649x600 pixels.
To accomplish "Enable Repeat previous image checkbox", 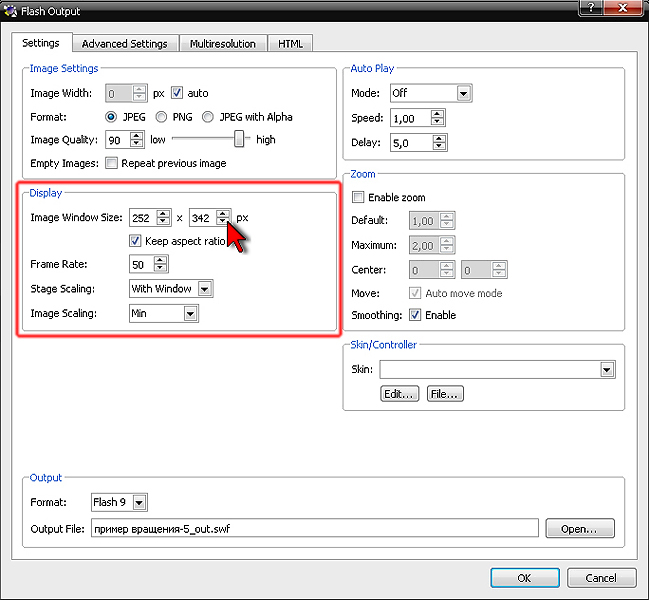I will [111, 163].
